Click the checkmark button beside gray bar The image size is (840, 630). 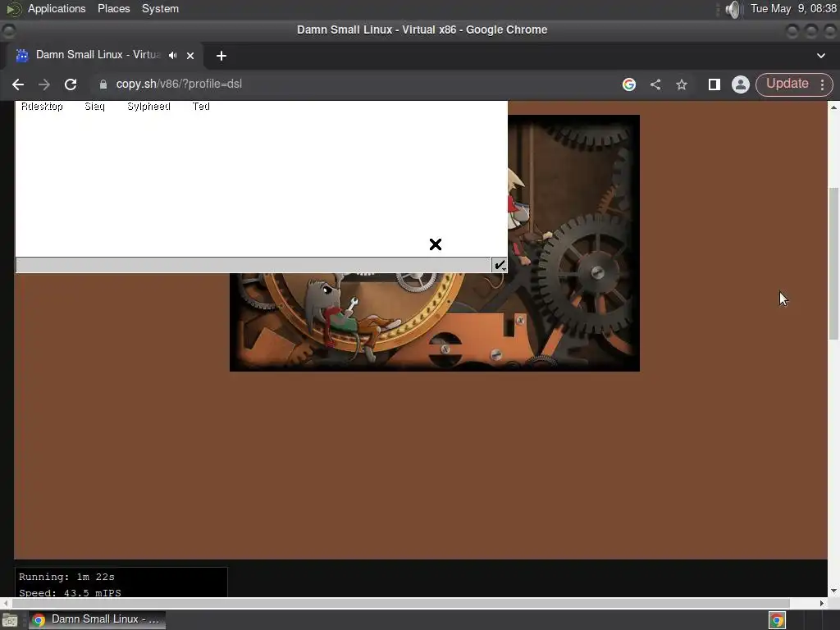pyautogui.click(x=500, y=265)
